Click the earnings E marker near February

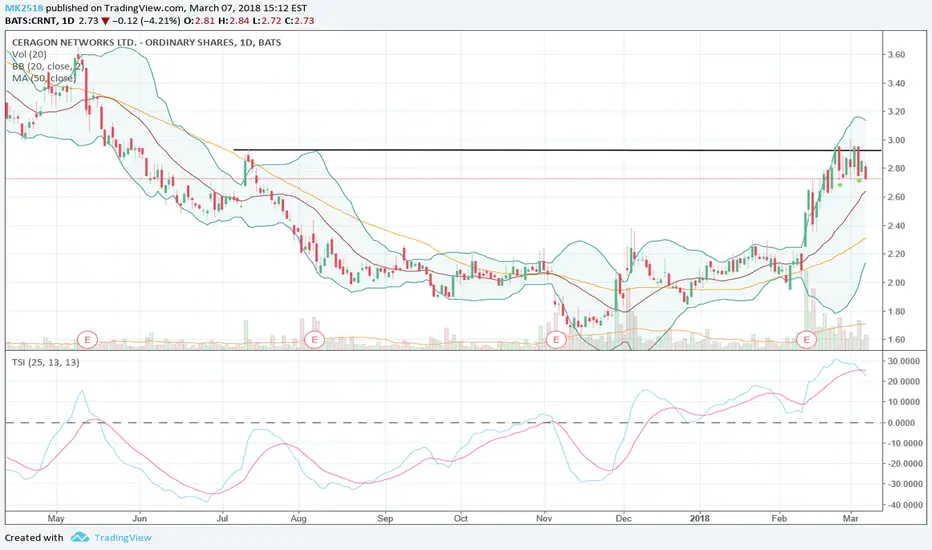coord(807,340)
